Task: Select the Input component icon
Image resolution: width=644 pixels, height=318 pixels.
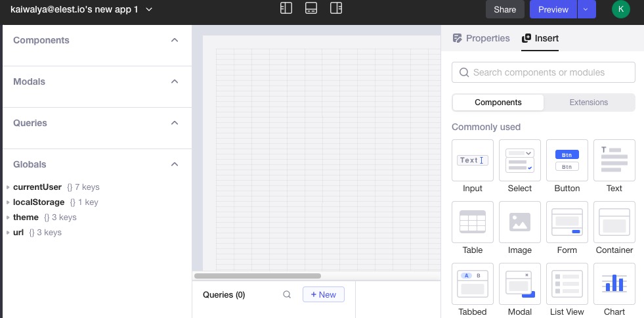Action: pyautogui.click(x=472, y=160)
